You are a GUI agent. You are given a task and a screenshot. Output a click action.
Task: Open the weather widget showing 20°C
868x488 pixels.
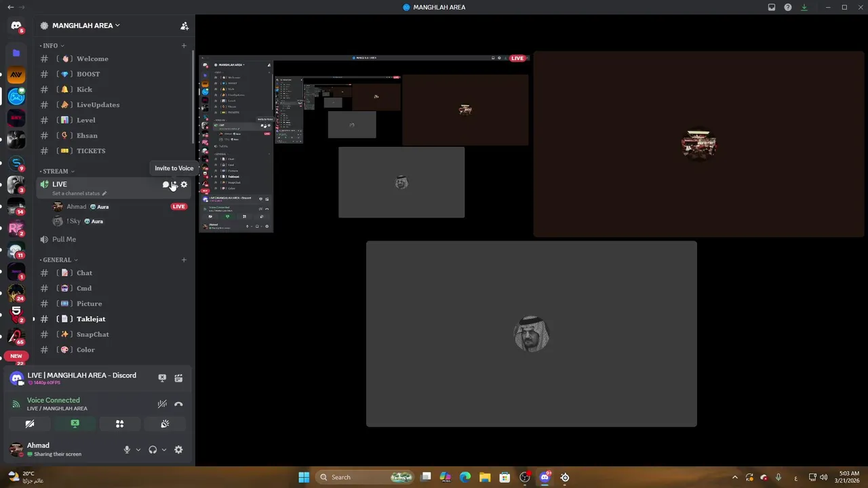(26, 477)
